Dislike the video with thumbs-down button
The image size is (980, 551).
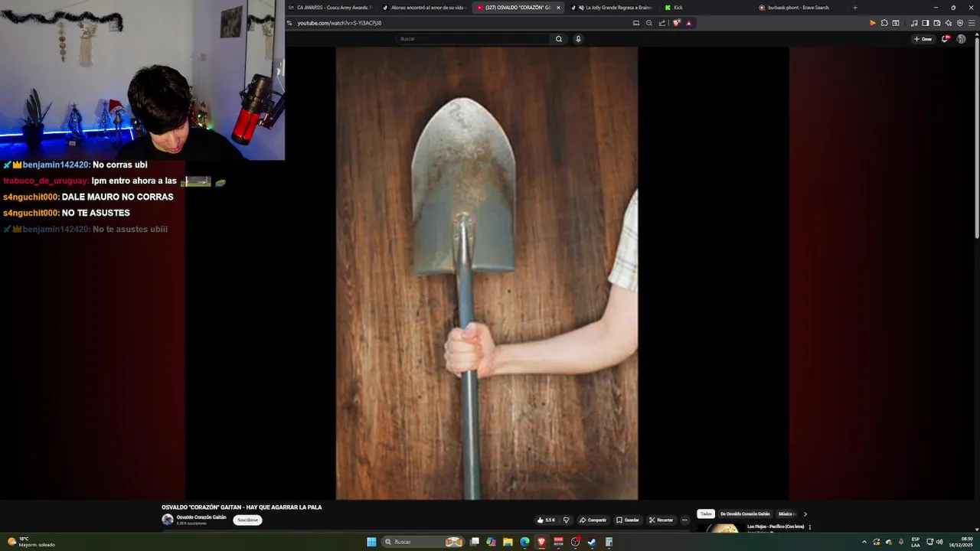567,520
